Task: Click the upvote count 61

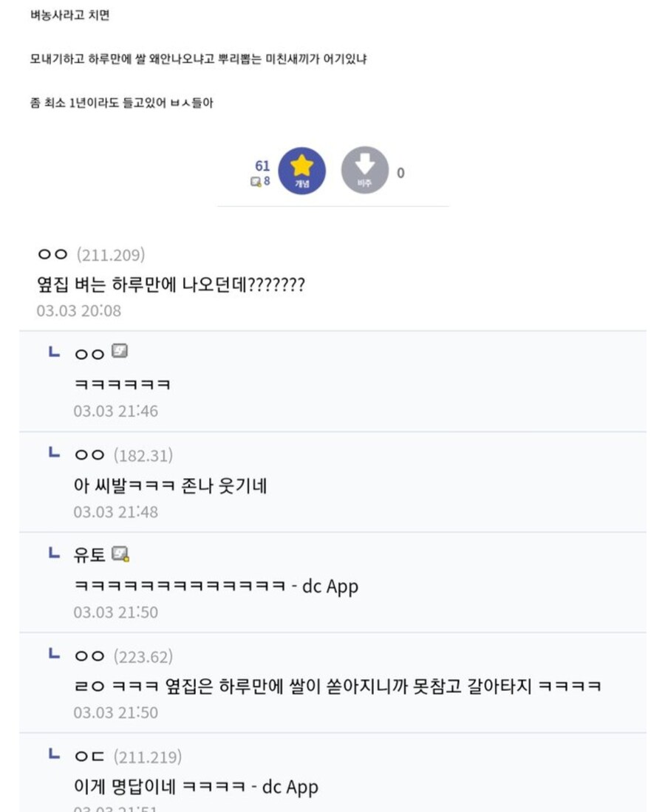Action: 262,166
